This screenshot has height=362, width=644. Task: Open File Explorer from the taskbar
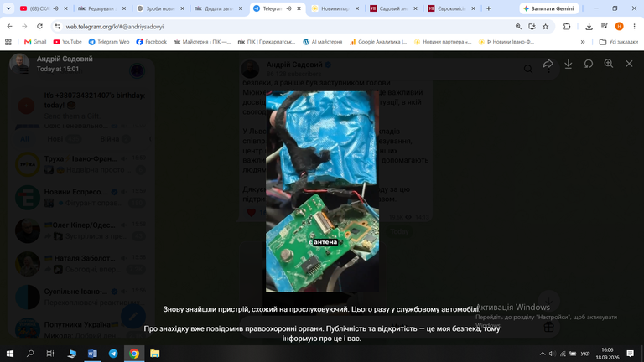tap(154, 354)
